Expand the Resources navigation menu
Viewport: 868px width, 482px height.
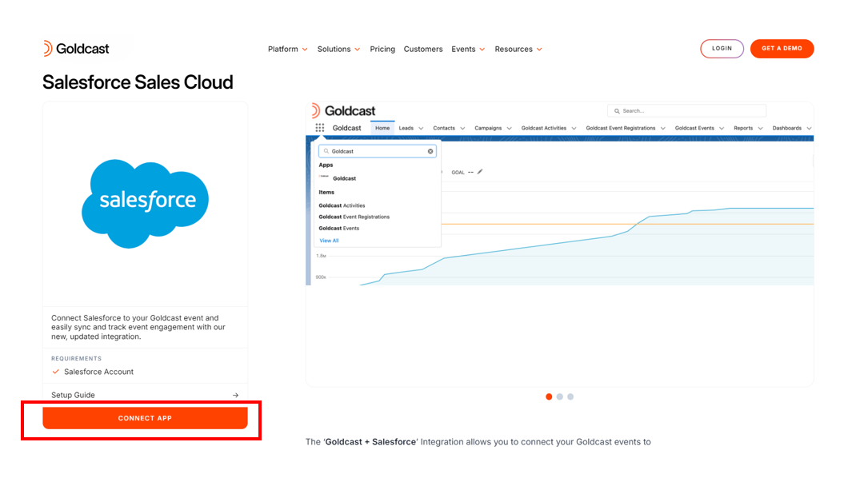click(518, 50)
